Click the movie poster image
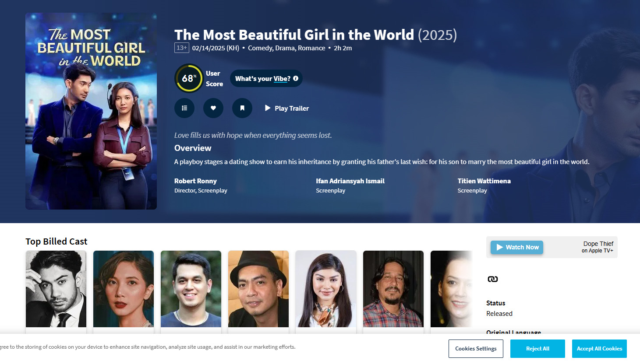The height and width of the screenshot is (364, 640). click(x=91, y=111)
